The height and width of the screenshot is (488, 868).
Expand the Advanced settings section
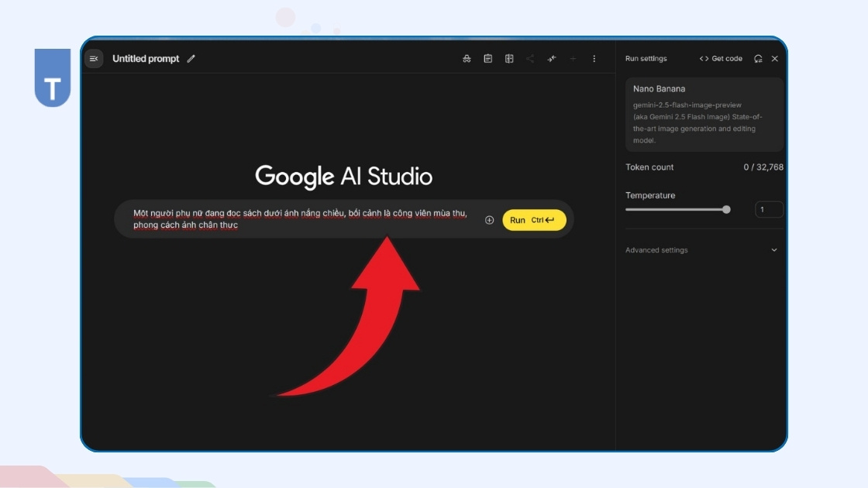click(656, 249)
